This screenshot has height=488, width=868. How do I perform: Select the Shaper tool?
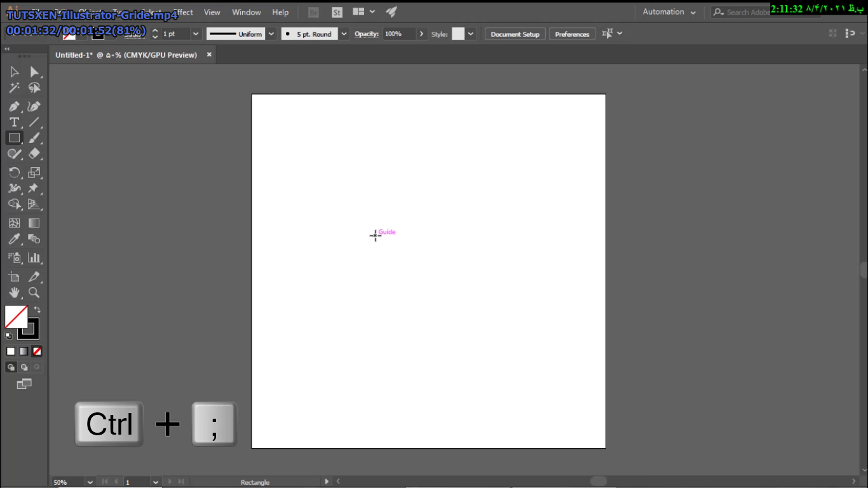pos(14,154)
